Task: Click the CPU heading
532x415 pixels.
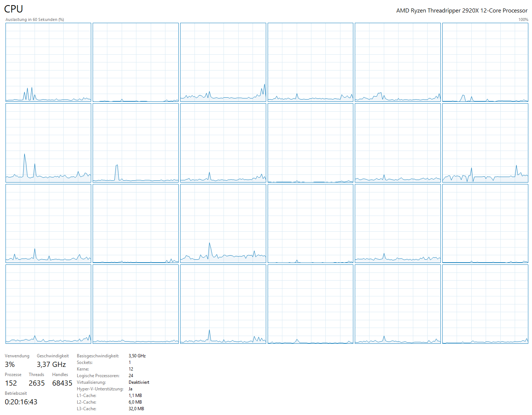Action: 13,8
